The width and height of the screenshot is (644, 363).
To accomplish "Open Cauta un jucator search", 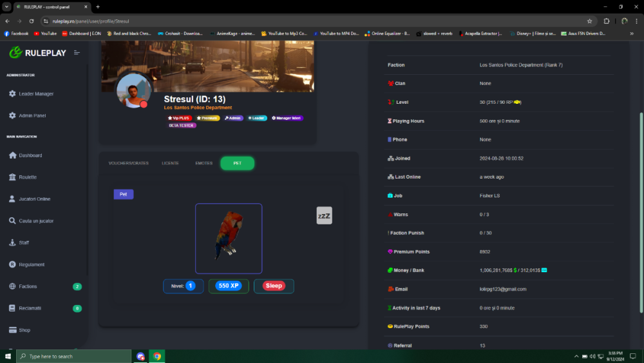I will (36, 221).
